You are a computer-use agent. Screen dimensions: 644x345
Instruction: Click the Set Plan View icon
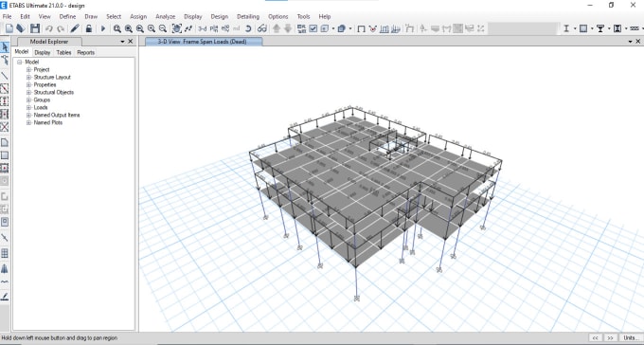[x=214, y=28]
